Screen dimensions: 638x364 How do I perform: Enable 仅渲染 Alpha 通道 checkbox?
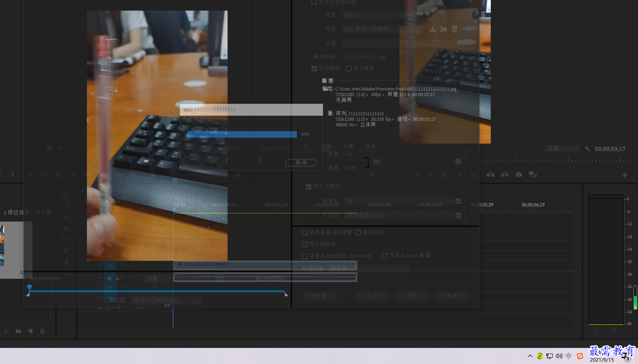(x=385, y=256)
